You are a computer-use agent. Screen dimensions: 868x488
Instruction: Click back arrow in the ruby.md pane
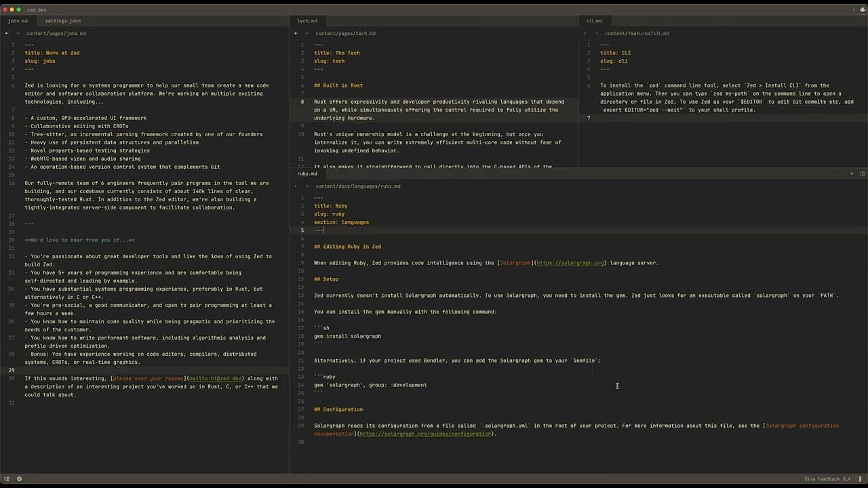click(x=298, y=186)
